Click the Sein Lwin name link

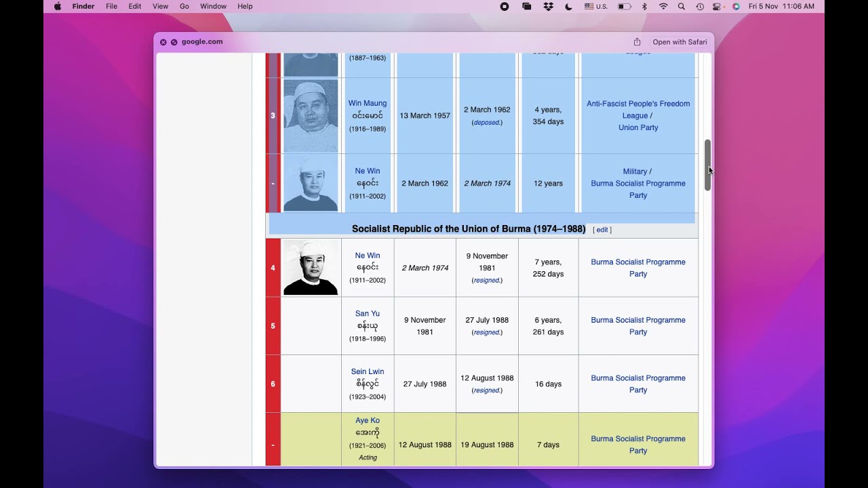368,371
